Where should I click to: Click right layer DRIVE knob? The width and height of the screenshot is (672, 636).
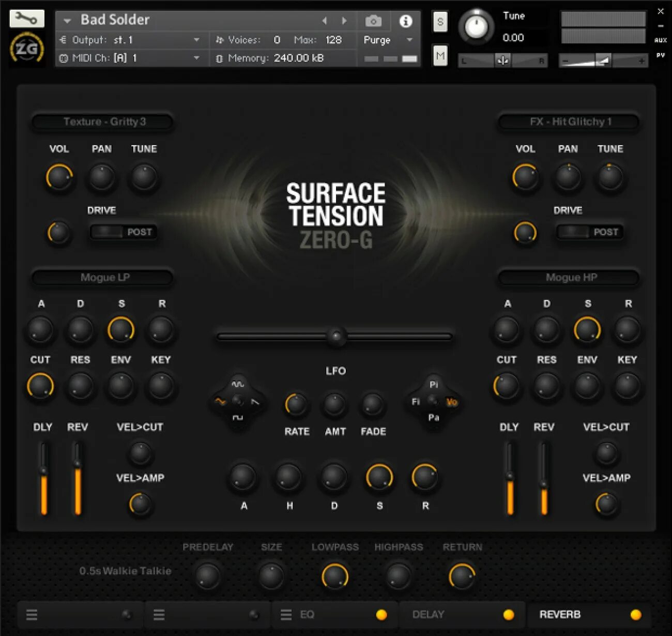click(525, 233)
